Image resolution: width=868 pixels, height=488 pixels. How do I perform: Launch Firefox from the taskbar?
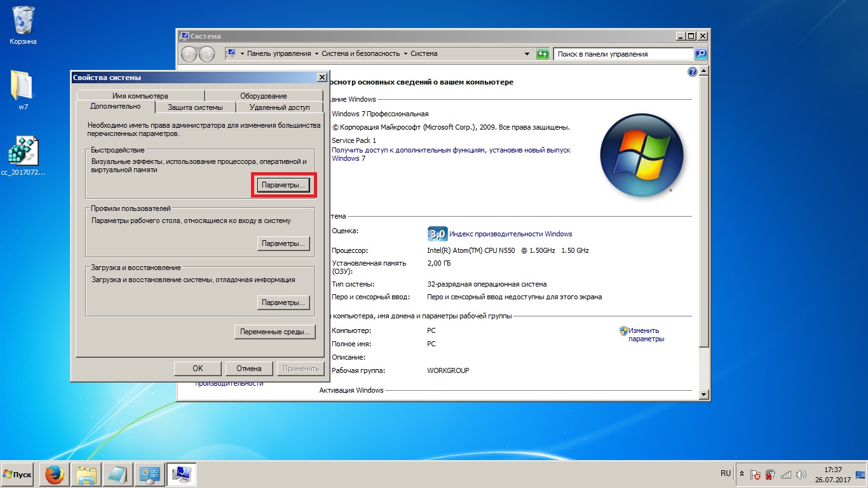(x=54, y=475)
